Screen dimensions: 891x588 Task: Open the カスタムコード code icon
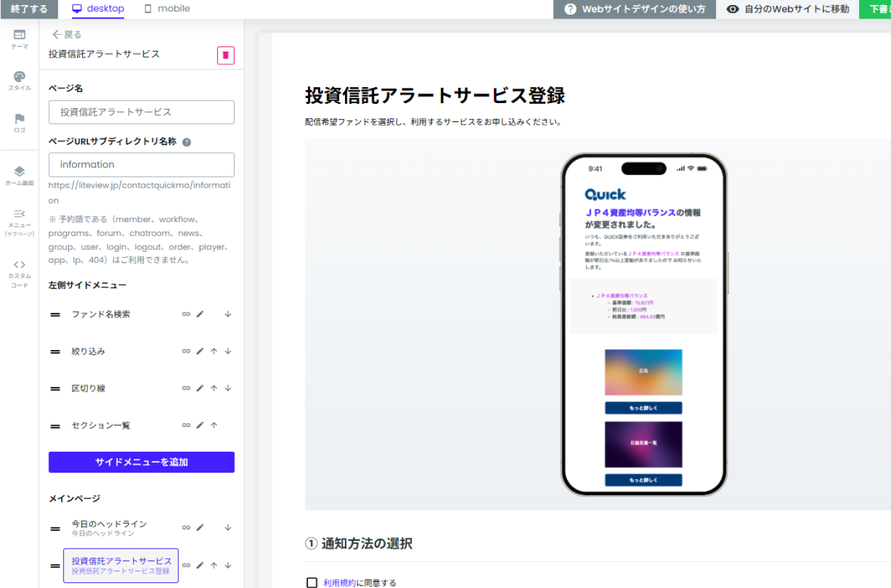point(20,274)
